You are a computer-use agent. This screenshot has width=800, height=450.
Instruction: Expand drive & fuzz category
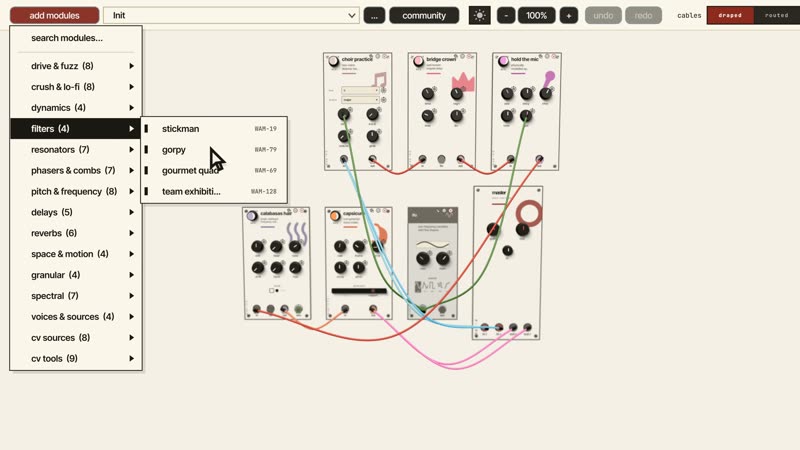coord(76,66)
